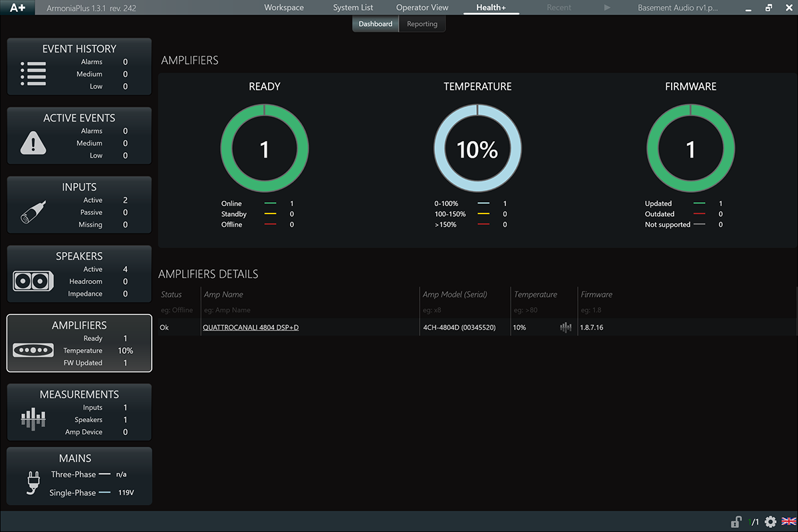Switch to the System List tab
Viewport: 798px width, 532px height.
pos(353,7)
